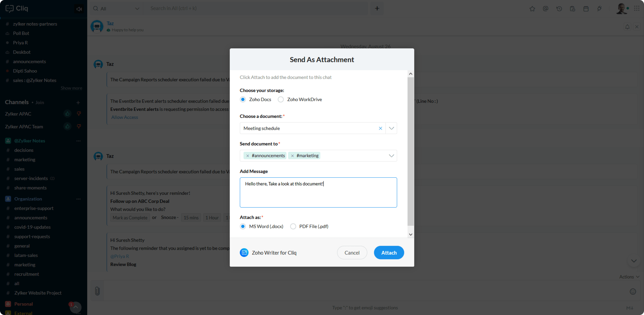Screen dimensions: 644x315
Task: Select the Zoho WorkDrive storage option
Action: pos(280,99)
